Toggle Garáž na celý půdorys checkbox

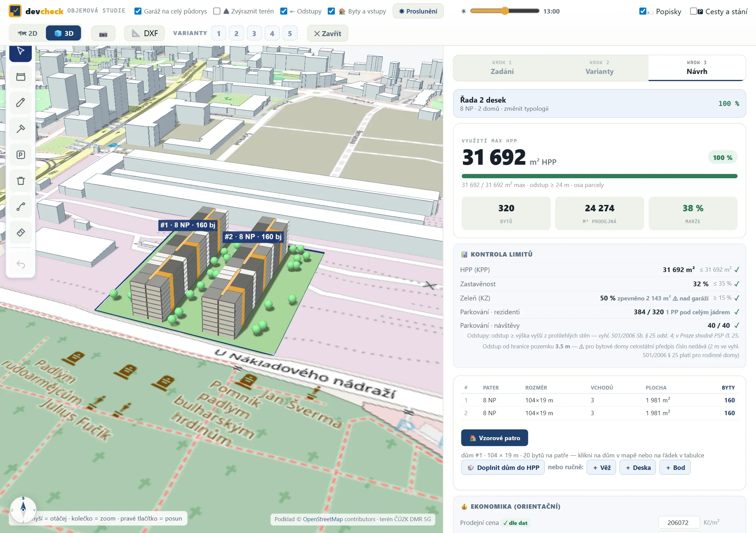[138, 11]
